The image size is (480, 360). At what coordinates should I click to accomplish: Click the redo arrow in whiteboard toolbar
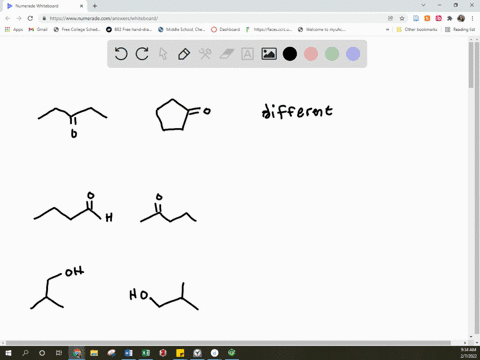pos(142,54)
